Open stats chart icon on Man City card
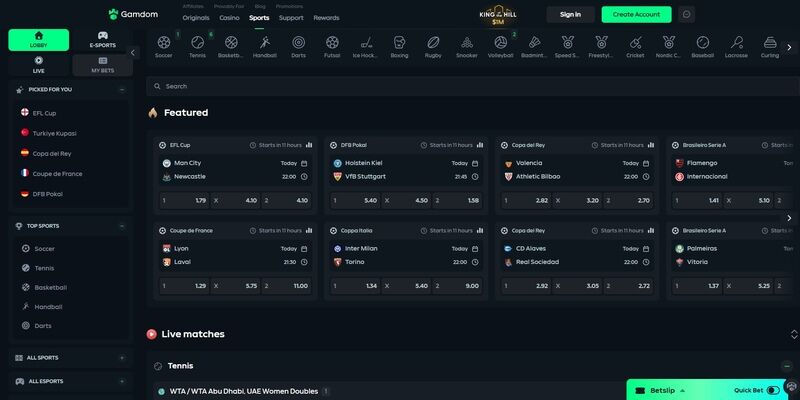Viewport: 800px width, 400px height. click(309, 145)
